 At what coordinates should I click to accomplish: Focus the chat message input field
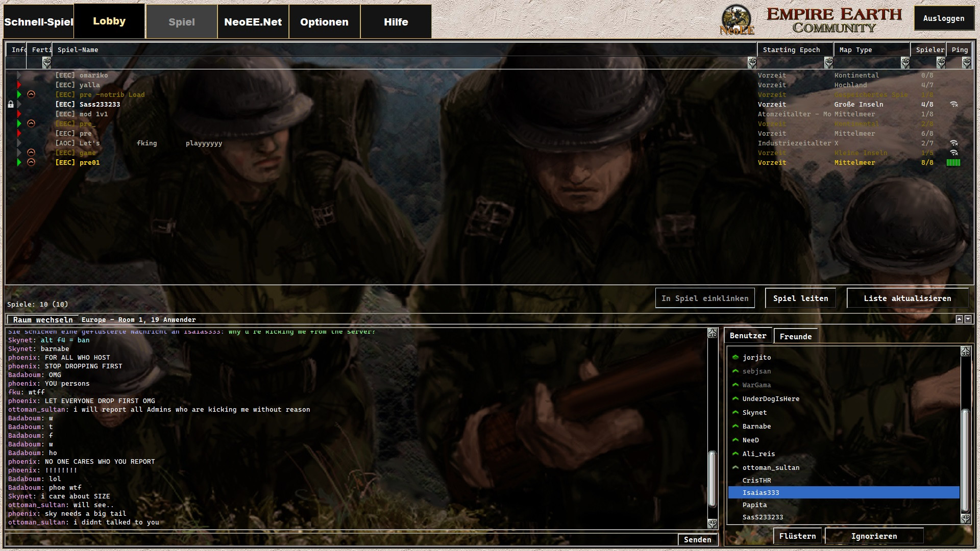[x=341, y=540]
